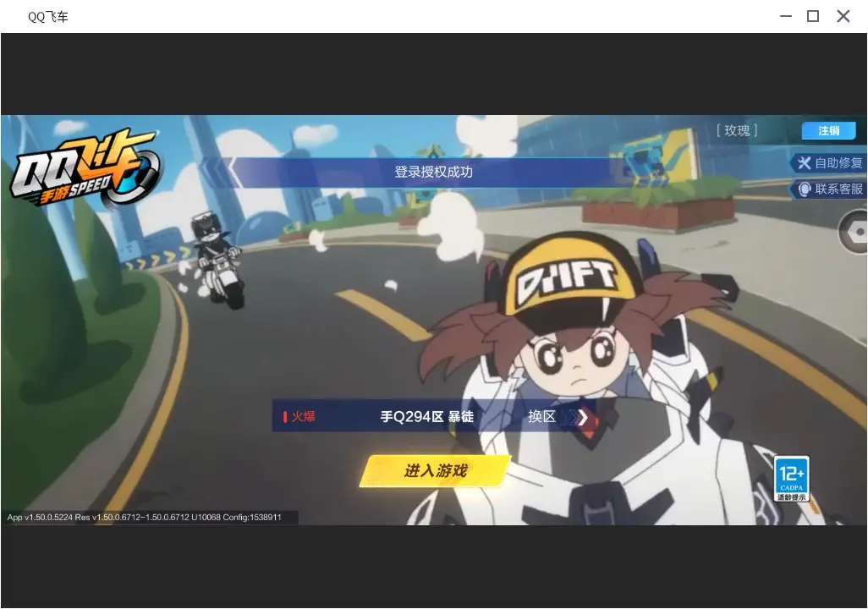868x609 pixels.
Task: Click the QQ飞车 window title
Action: coord(48,17)
